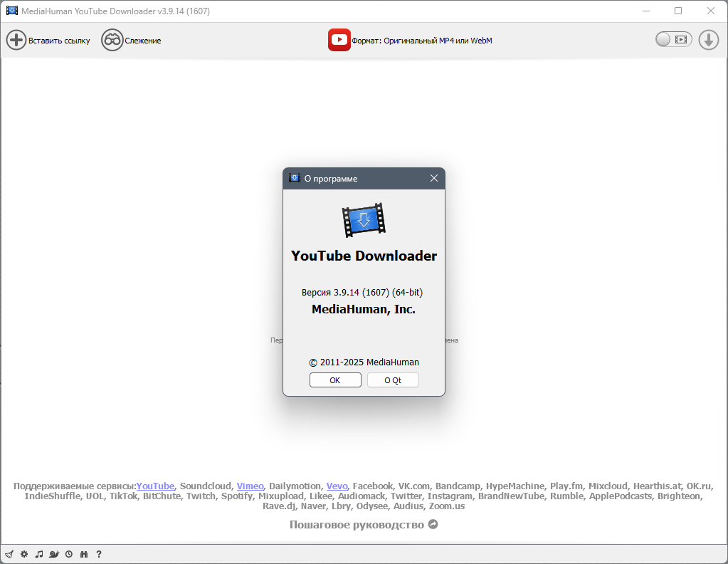Confirm the About dialog with OK
This screenshot has width=728, height=564.
coord(335,380)
